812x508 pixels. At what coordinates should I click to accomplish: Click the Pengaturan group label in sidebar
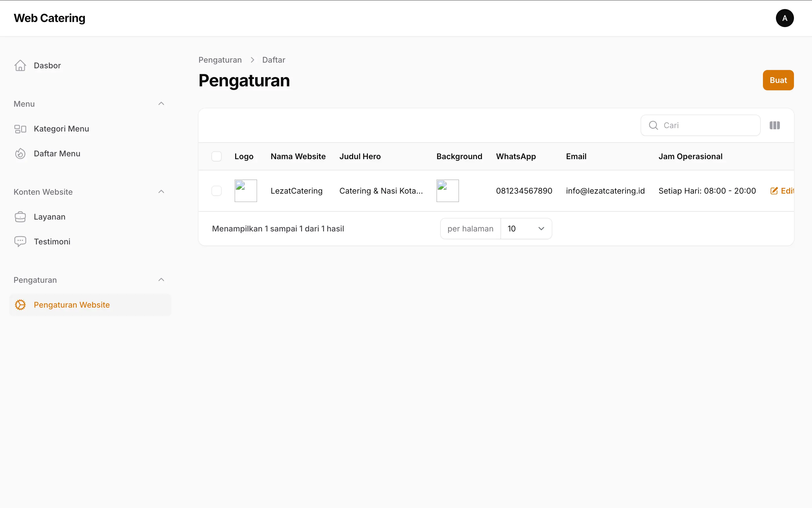coord(35,280)
